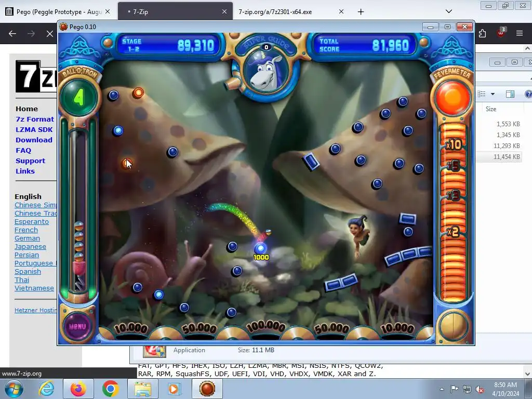532x399 pixels.
Task: Click the orange peg under the cursor
Action: (x=127, y=164)
